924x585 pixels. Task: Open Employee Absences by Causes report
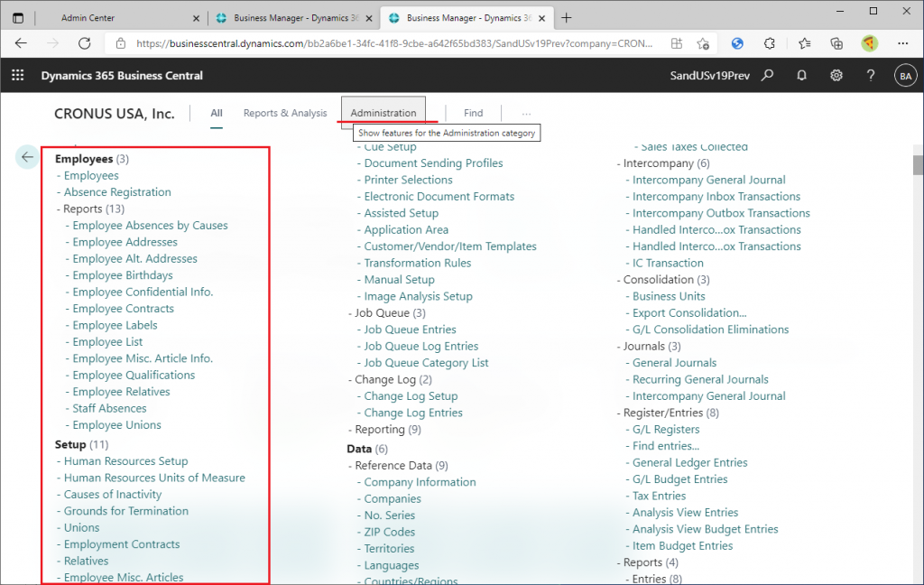tap(151, 226)
